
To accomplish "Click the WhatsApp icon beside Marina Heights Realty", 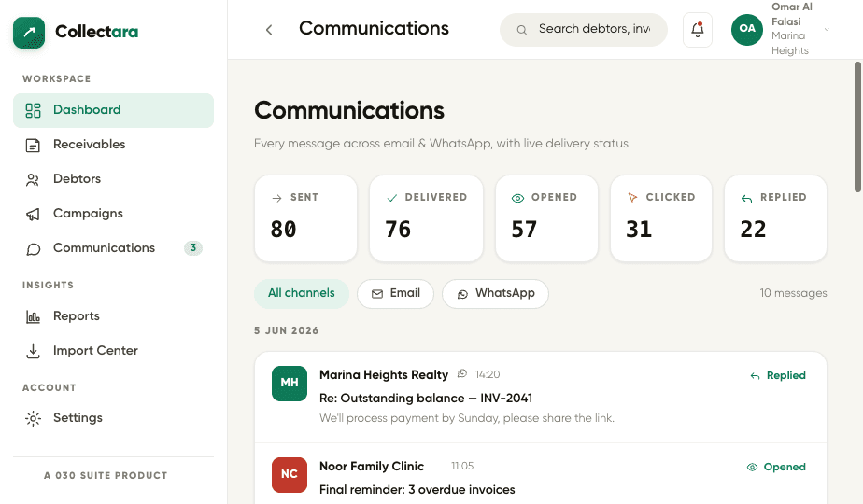I will click(462, 374).
